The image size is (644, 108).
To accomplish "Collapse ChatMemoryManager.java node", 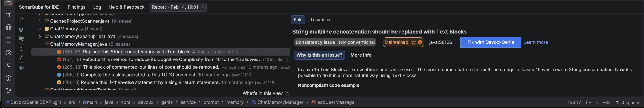I will point(40,44).
